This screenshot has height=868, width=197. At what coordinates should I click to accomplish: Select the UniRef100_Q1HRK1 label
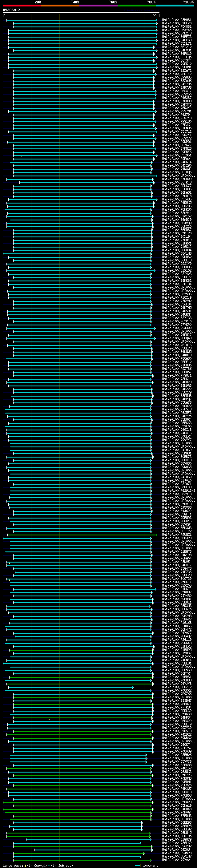[x=176, y=243]
